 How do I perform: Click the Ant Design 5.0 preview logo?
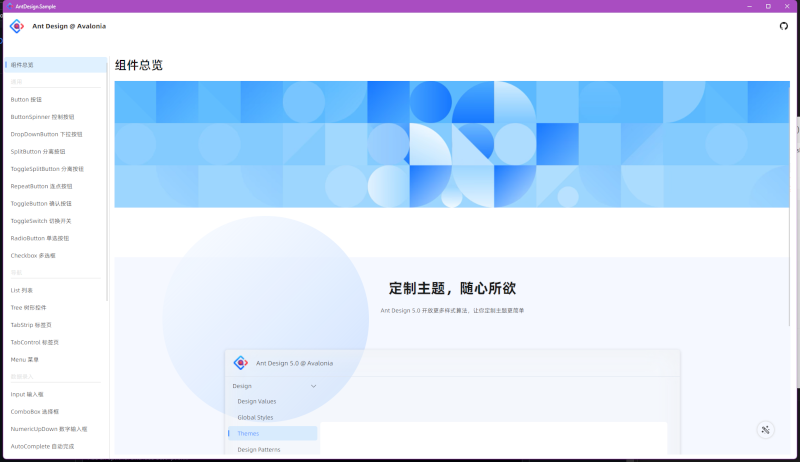[x=240, y=363]
